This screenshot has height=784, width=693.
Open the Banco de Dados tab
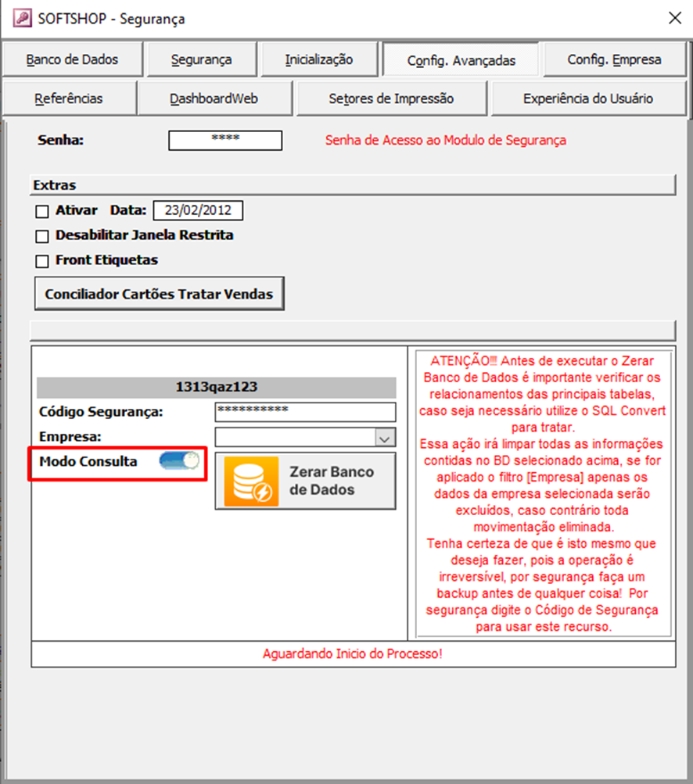pyautogui.click(x=72, y=59)
